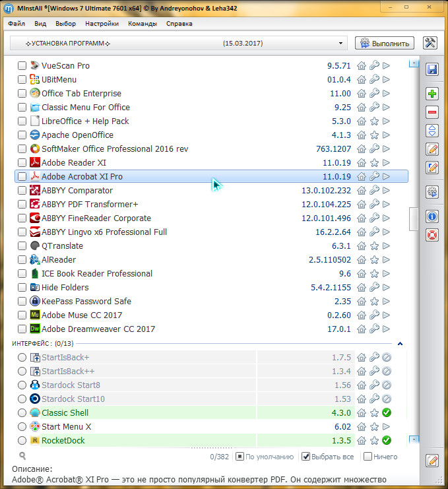This screenshot has height=489, width=448.
Task: Click version 763.1207 of SoftMaker Office
Action: [x=333, y=148]
